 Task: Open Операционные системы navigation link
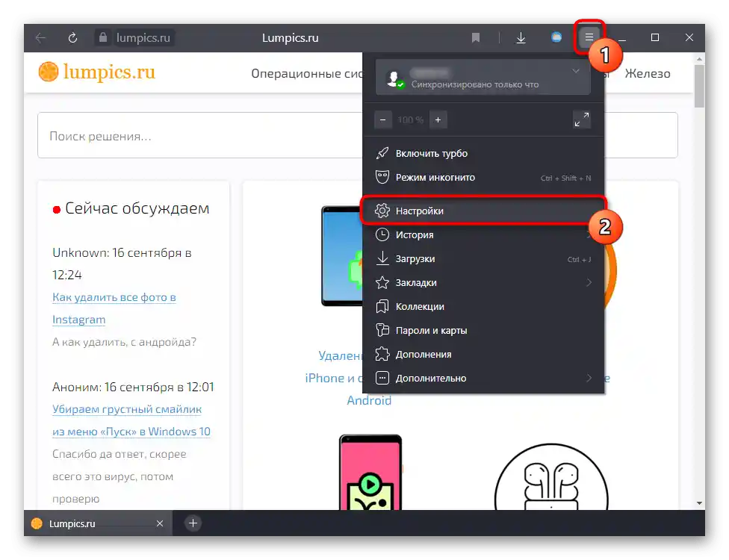[x=307, y=73]
